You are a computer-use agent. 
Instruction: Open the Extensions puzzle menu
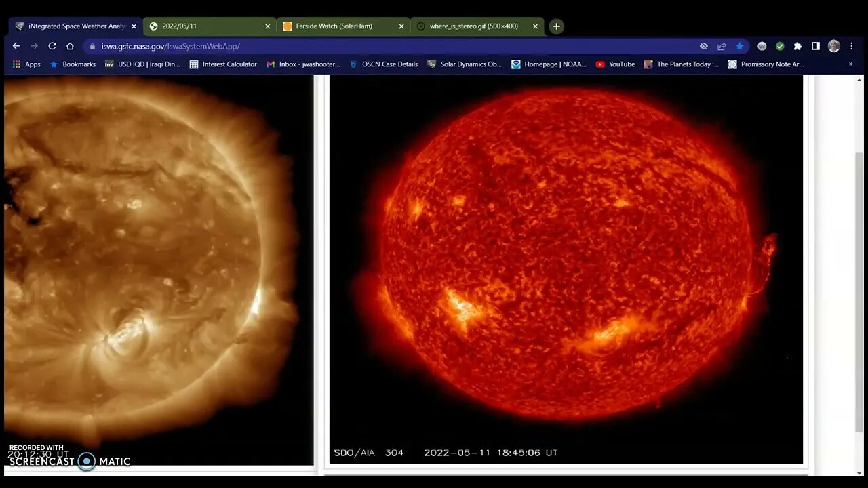[x=797, y=46]
